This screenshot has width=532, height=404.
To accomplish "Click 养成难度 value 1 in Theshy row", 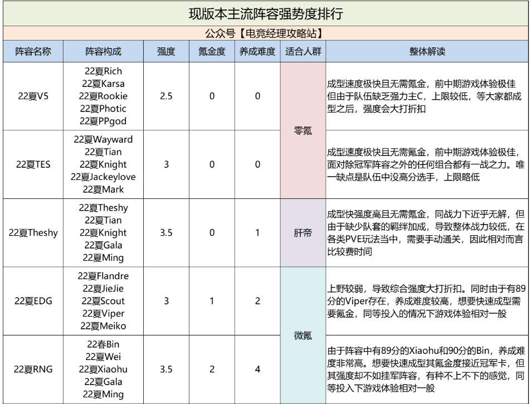I will (x=257, y=232).
